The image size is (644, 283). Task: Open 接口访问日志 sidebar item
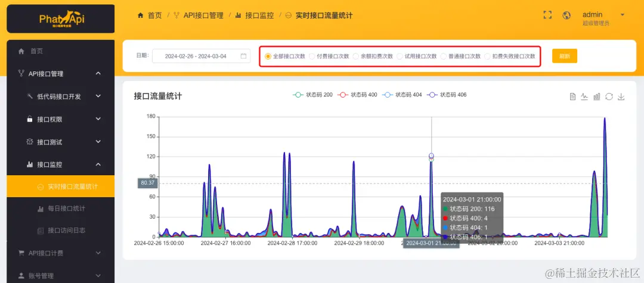60,231
